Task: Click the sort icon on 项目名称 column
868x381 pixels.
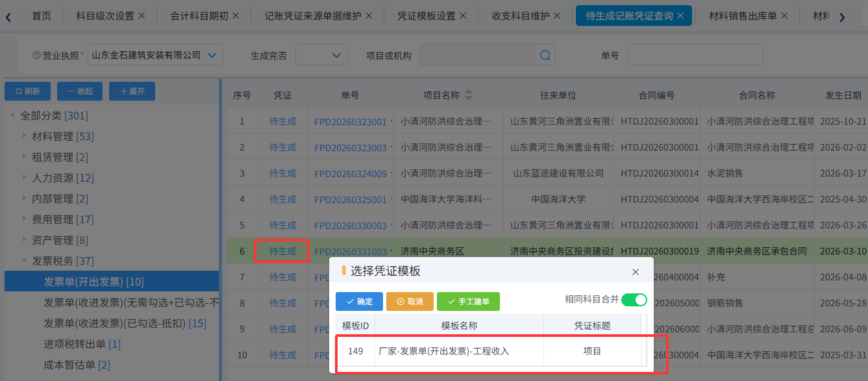Action: tap(469, 95)
